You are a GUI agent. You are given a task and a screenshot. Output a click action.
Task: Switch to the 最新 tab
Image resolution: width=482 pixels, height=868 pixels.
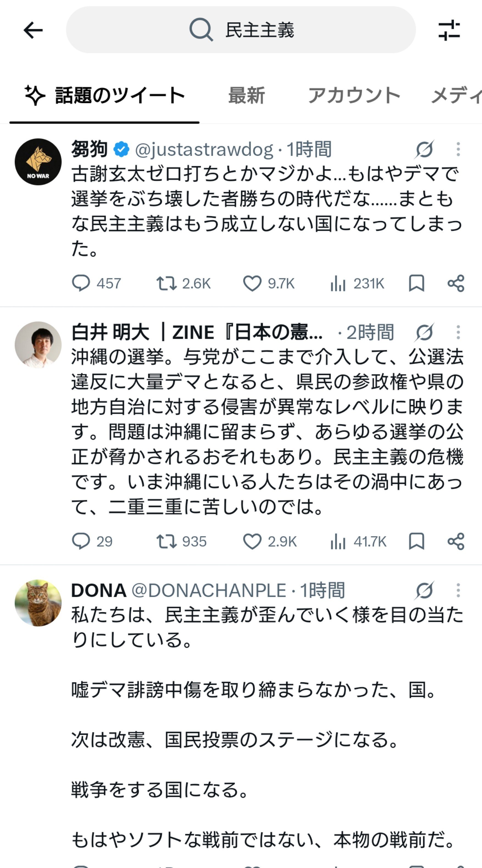tap(247, 95)
